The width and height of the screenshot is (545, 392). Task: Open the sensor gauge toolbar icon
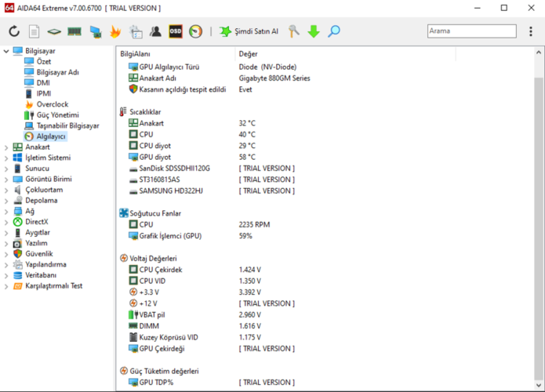click(x=196, y=31)
